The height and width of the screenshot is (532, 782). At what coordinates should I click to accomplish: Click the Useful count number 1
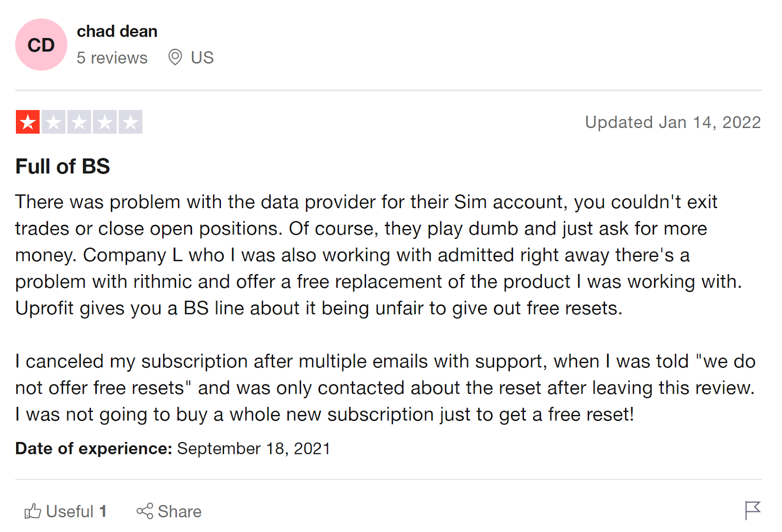(103, 511)
